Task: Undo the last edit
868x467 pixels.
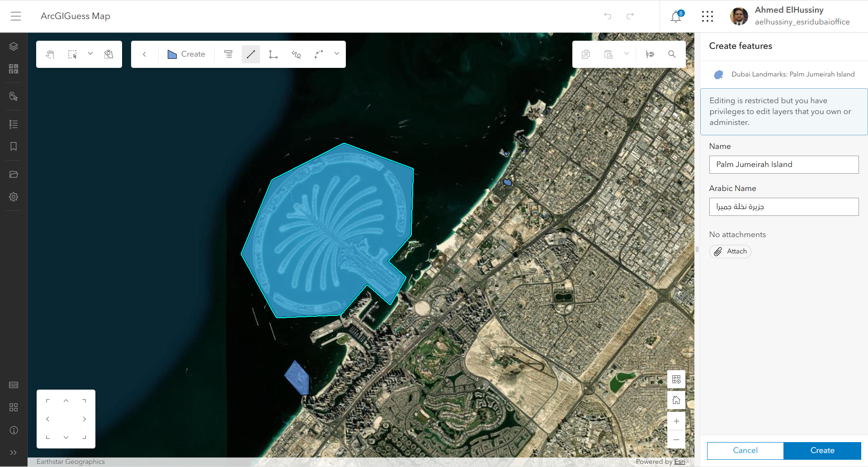Action: (x=608, y=16)
